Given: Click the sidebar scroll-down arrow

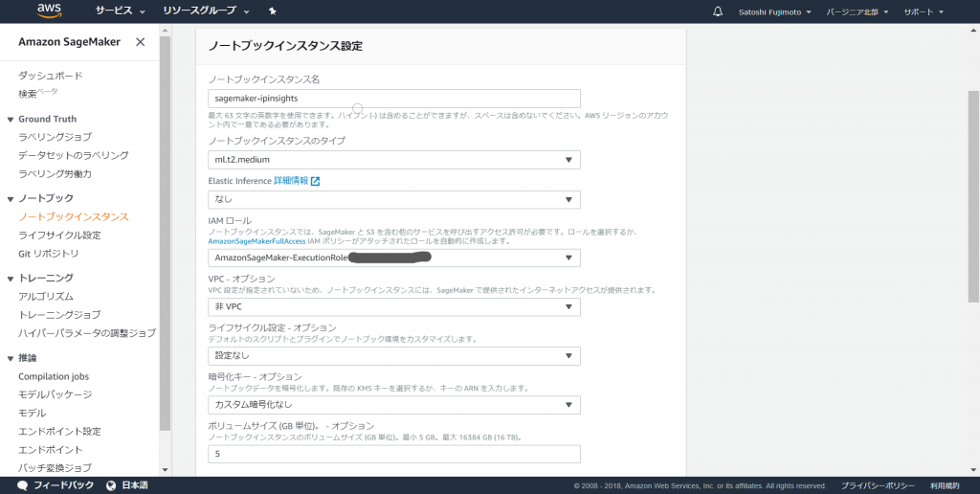Looking at the screenshot, I should (165, 470).
